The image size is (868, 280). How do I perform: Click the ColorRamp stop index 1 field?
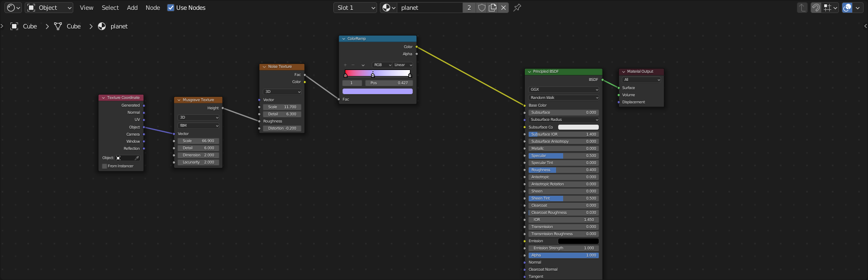pos(352,83)
